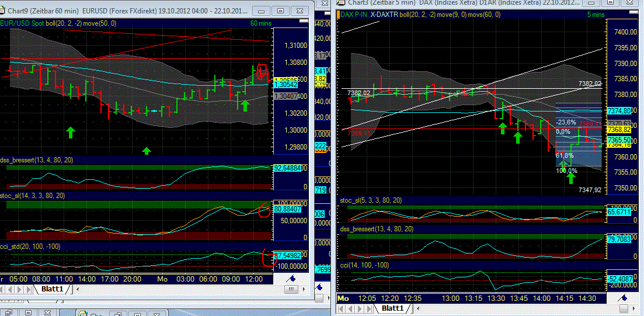Go to previous sheet in Chart9 tab navigator

tap(10, 289)
